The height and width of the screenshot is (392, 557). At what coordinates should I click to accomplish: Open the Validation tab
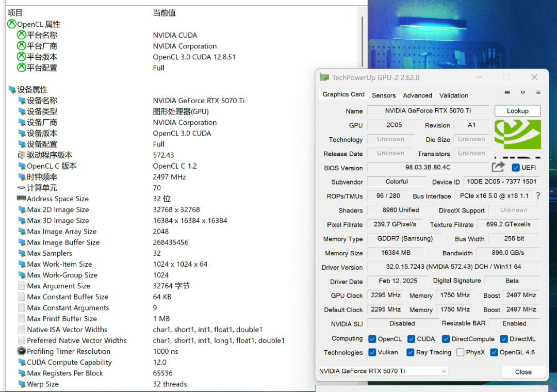[x=454, y=95]
